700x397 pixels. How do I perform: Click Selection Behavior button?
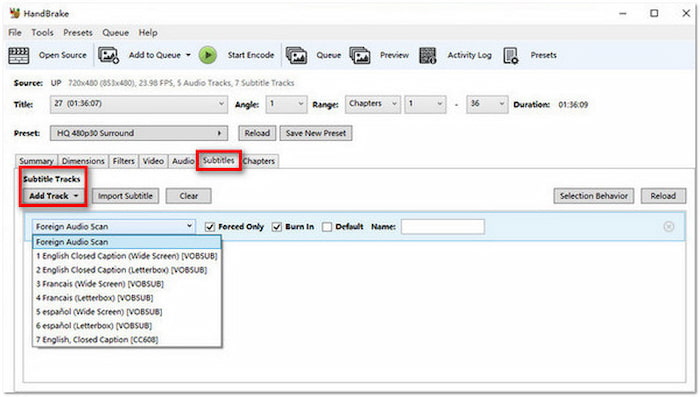click(x=594, y=196)
